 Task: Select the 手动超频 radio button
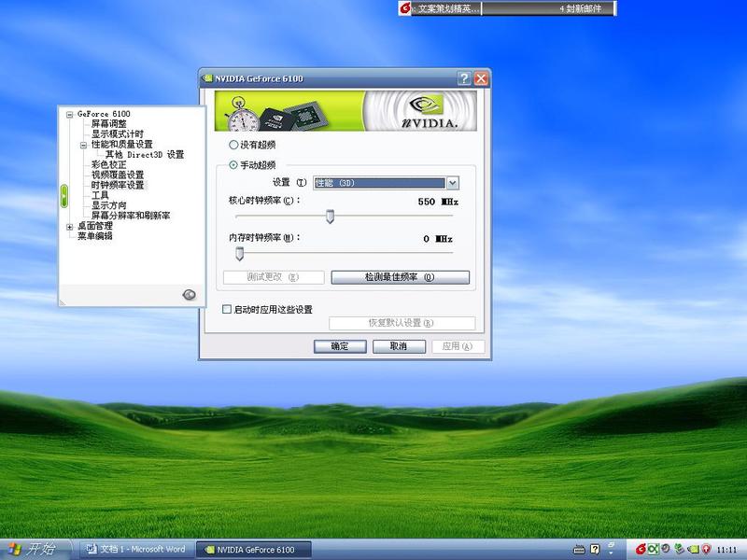tap(233, 165)
